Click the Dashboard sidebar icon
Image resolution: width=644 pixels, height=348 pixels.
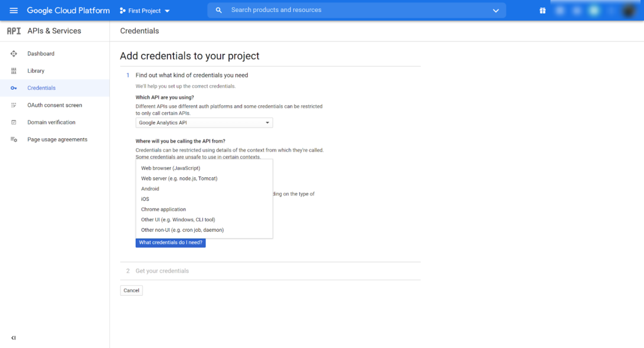click(14, 54)
